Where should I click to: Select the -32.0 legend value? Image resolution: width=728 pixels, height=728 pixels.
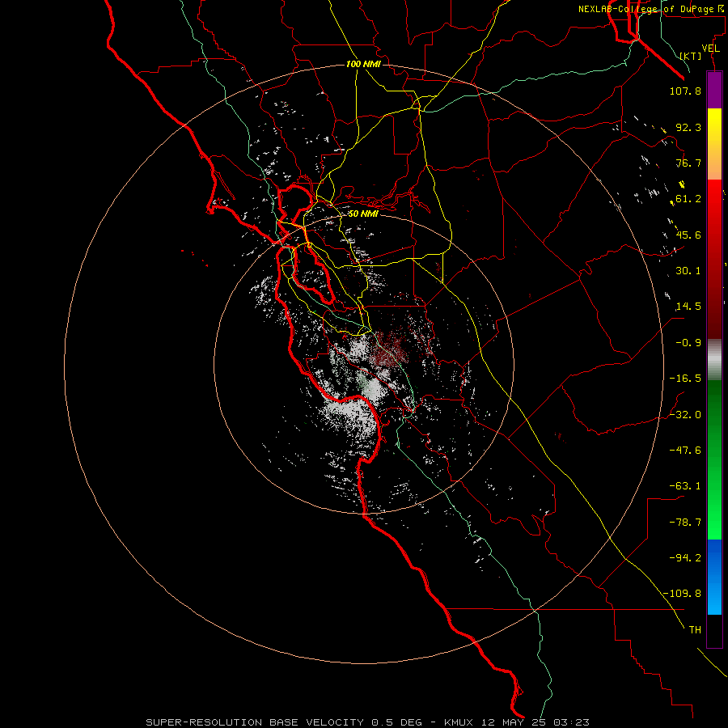coord(685,415)
